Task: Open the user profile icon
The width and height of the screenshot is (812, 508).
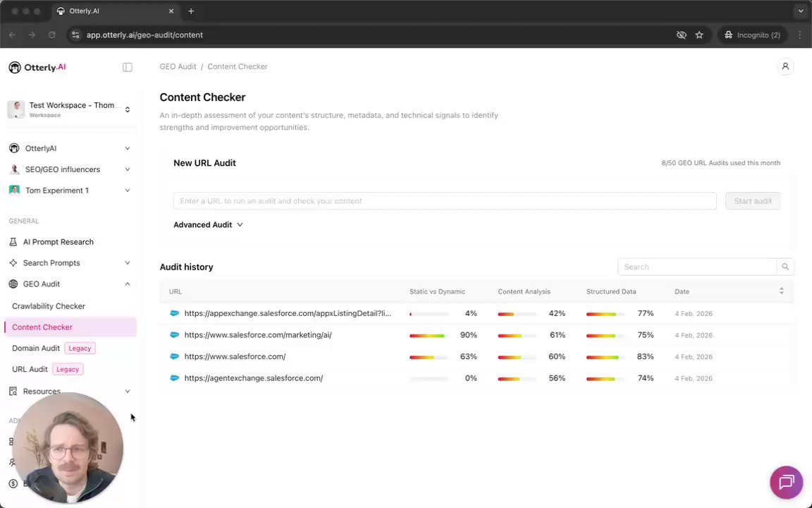Action: click(x=785, y=66)
